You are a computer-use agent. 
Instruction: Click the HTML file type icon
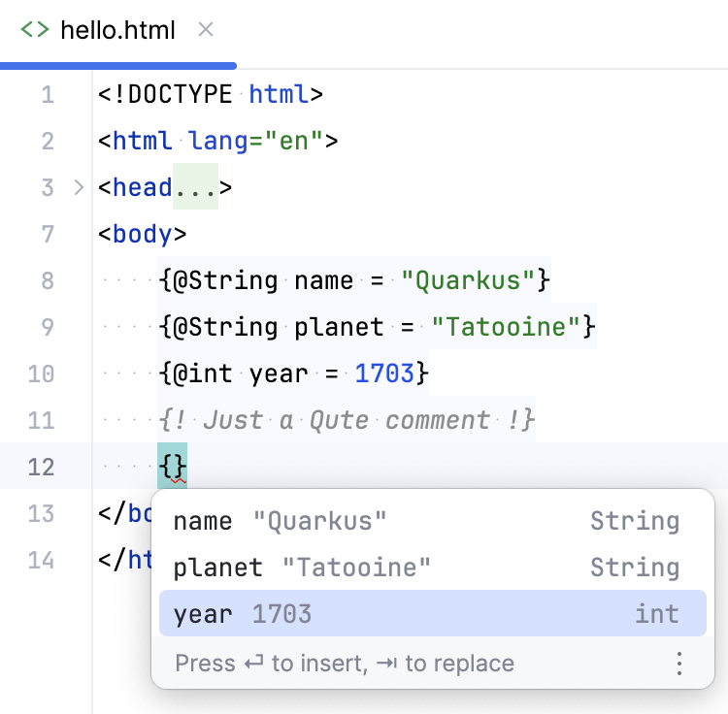point(35,30)
